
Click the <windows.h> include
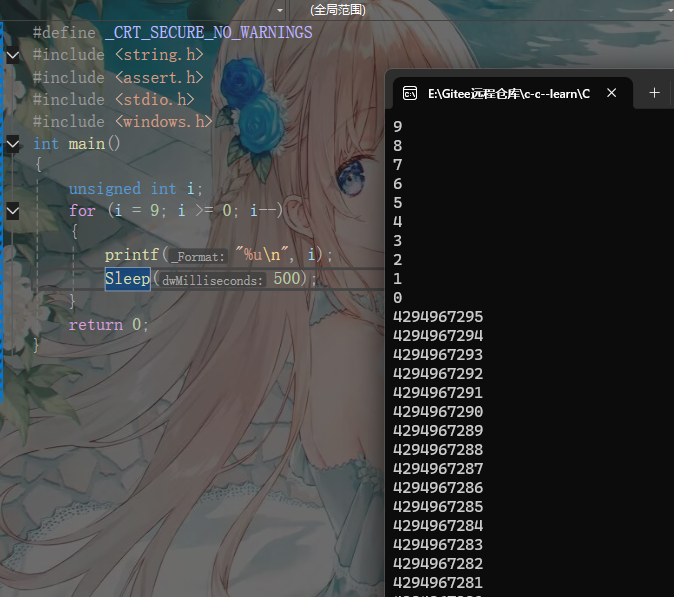click(x=164, y=122)
